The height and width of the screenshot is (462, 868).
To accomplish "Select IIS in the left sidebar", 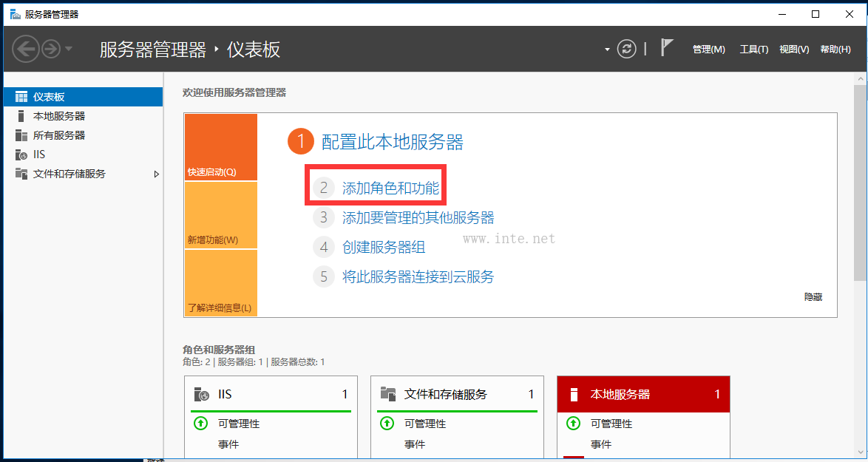I will [x=39, y=154].
